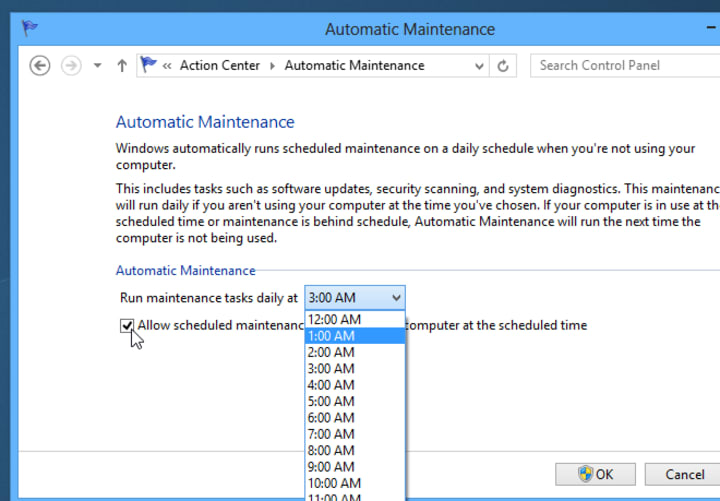Choose 7:00 AM maintenance time
Viewport: 720px width, 501px height.
coord(354,434)
